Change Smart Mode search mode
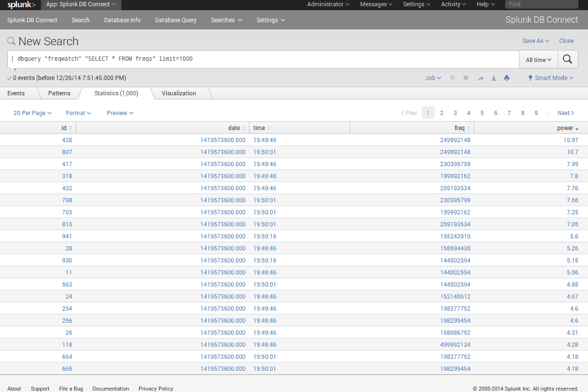 pyautogui.click(x=551, y=78)
